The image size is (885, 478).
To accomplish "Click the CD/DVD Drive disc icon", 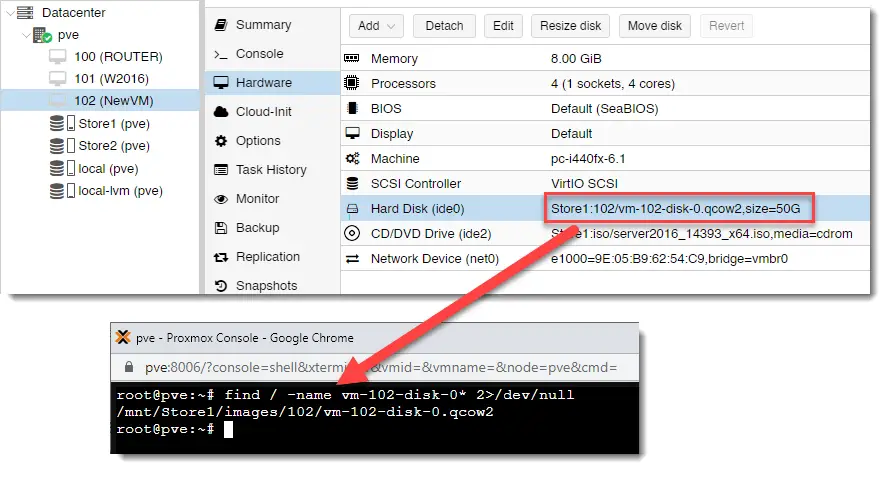I will (x=352, y=233).
